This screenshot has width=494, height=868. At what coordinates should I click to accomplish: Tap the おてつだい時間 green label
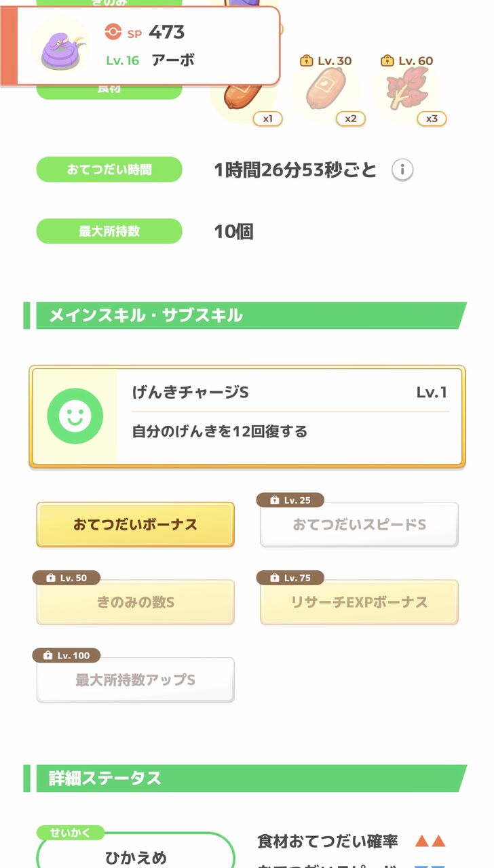click(109, 170)
